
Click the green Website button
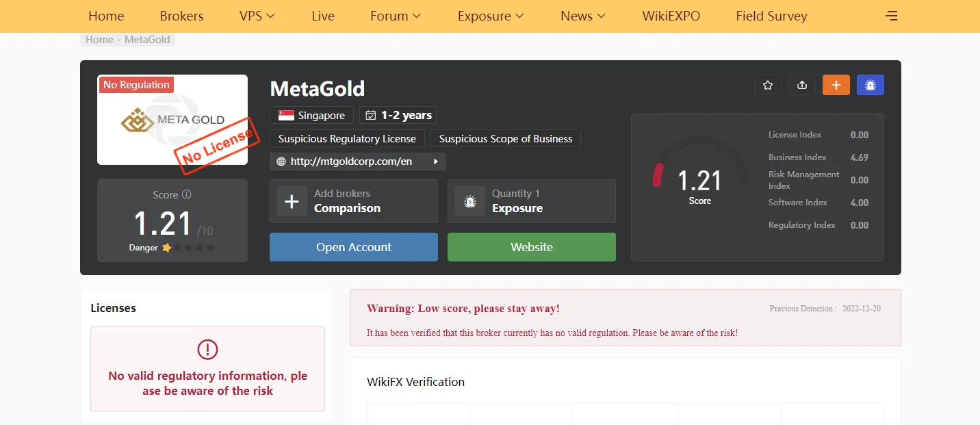[532, 247]
